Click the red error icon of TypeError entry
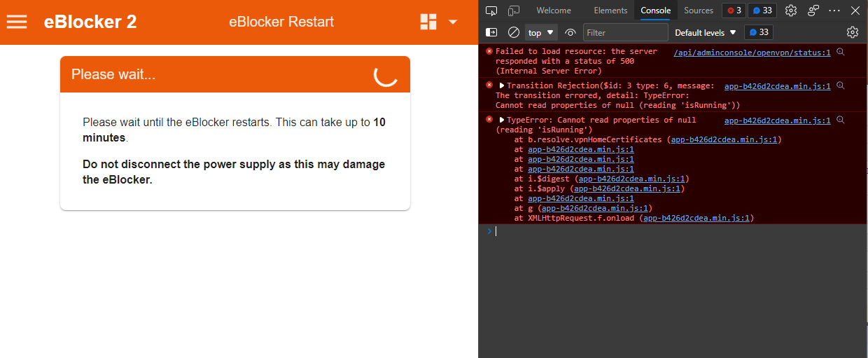 pos(489,119)
